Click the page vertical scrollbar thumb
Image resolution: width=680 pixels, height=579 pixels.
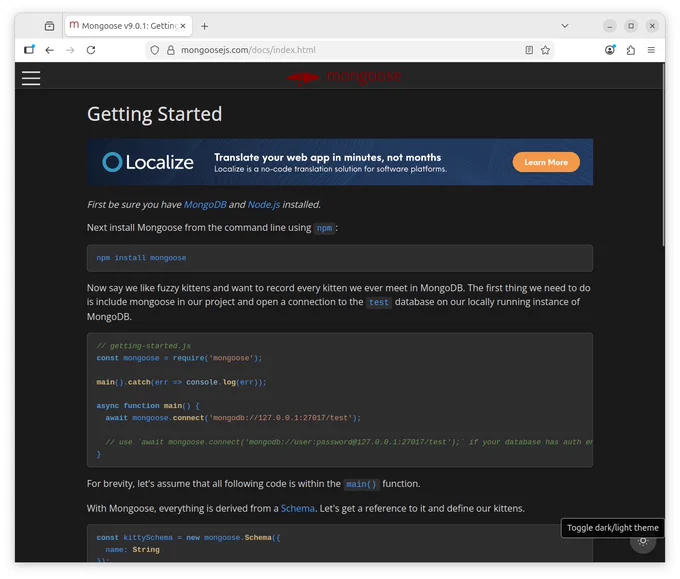point(663,155)
